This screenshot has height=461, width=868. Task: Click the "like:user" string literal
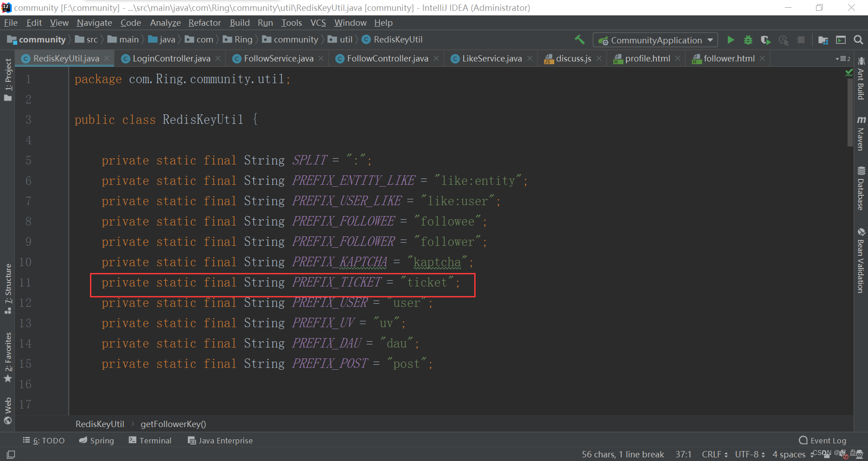[x=458, y=201]
